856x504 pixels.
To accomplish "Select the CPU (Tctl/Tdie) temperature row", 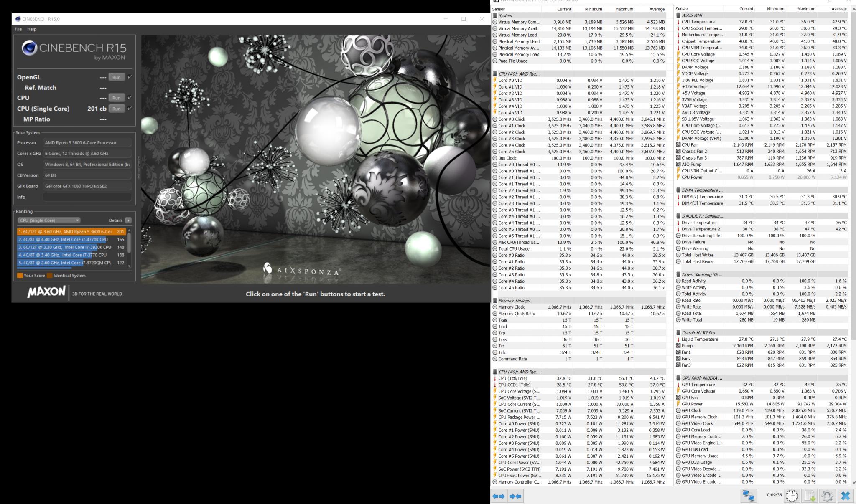I will (x=578, y=378).
